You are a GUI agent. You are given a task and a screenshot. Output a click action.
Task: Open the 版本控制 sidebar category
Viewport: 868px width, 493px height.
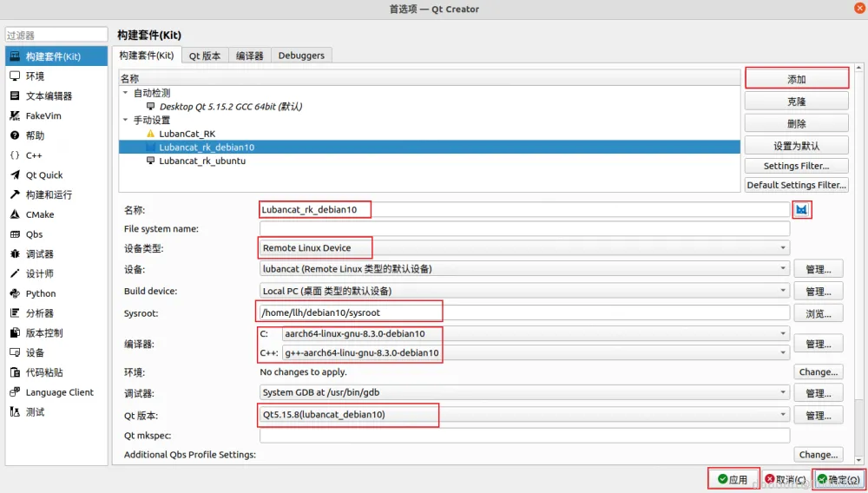[56, 333]
